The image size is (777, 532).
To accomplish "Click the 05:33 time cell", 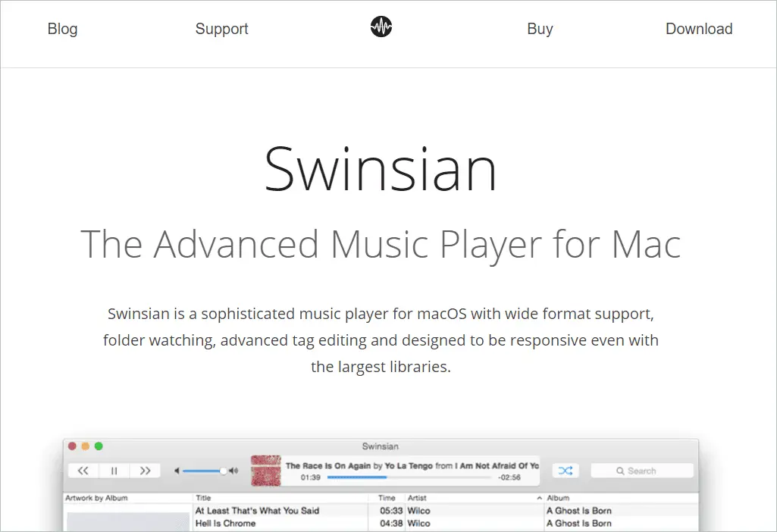I will pyautogui.click(x=391, y=511).
